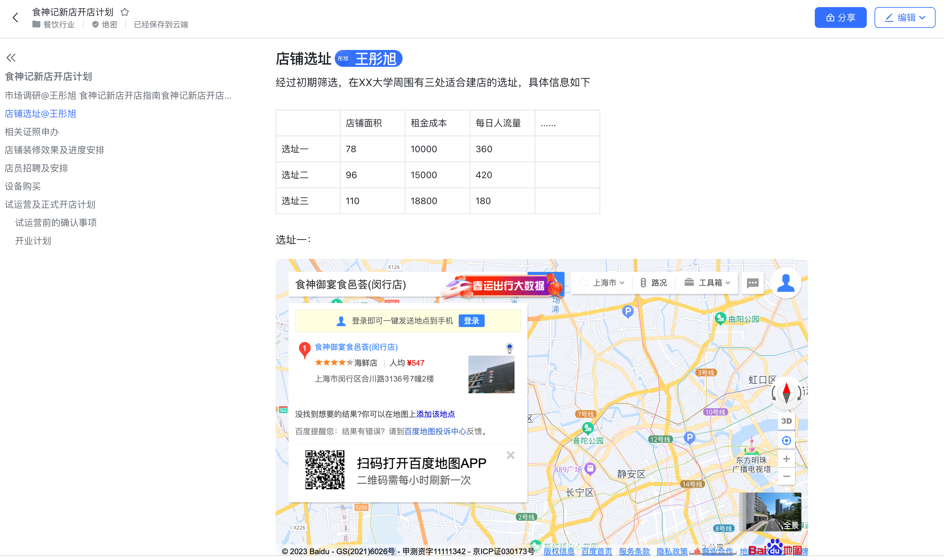The image size is (944, 560).
Task: Open the 工具箱 toolbox dropdown
Action: point(707,283)
